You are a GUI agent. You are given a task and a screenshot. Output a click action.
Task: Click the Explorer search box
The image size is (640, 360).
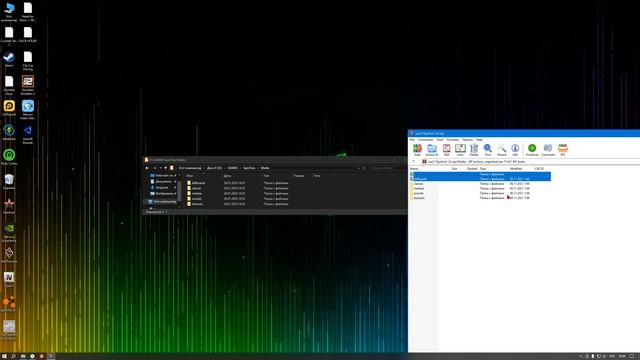pos(386,168)
